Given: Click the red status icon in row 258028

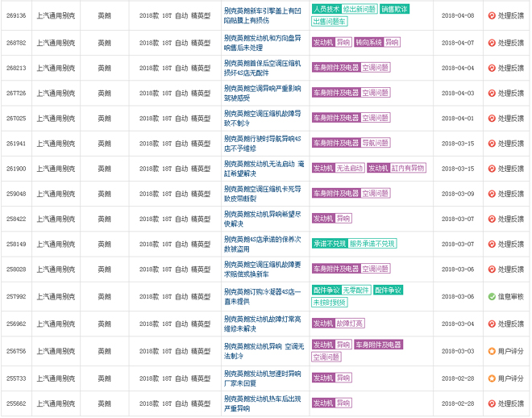Looking at the screenshot, I should coord(492,269).
